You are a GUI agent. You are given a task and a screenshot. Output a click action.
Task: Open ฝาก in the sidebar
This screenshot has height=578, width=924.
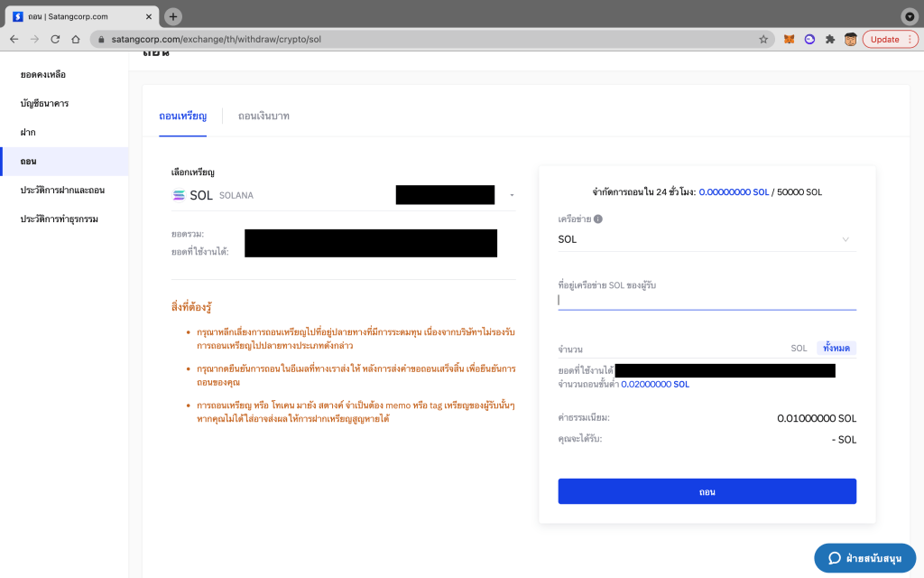pos(28,132)
